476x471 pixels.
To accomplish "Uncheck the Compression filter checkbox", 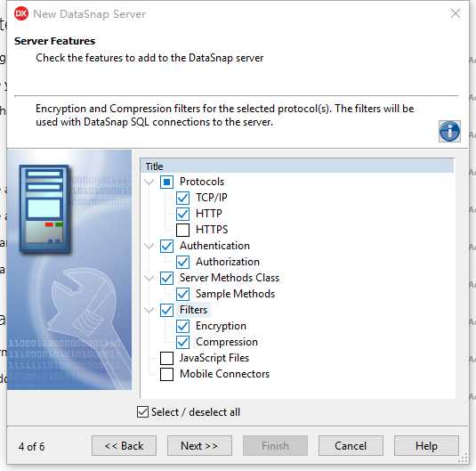I will 182,343.
